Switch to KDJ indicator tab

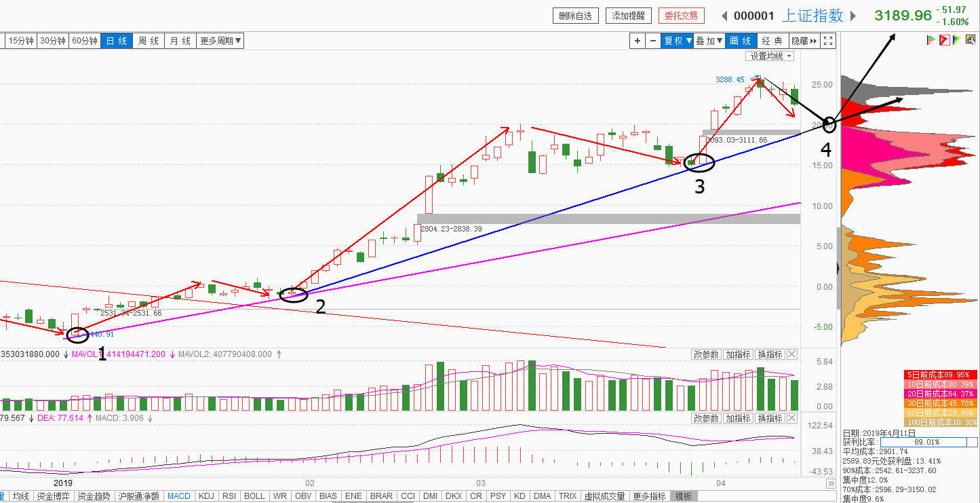tap(207, 496)
